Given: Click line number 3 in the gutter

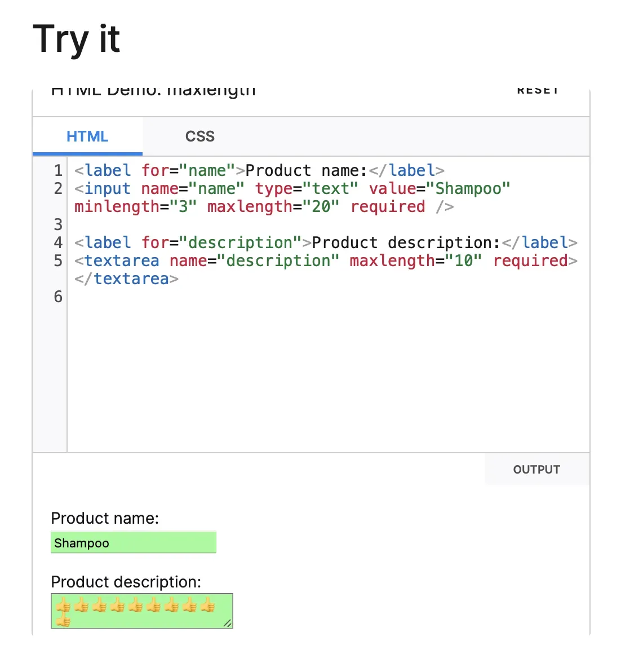Looking at the screenshot, I should coord(57,224).
